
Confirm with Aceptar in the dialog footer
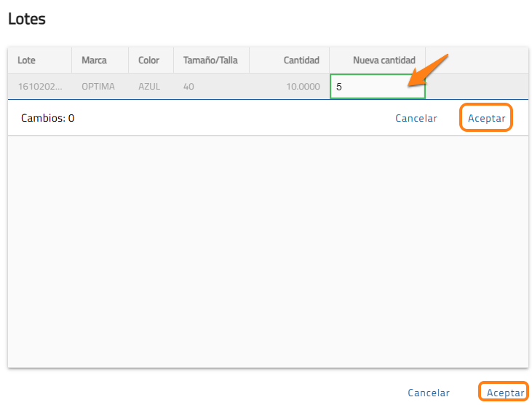(x=505, y=393)
